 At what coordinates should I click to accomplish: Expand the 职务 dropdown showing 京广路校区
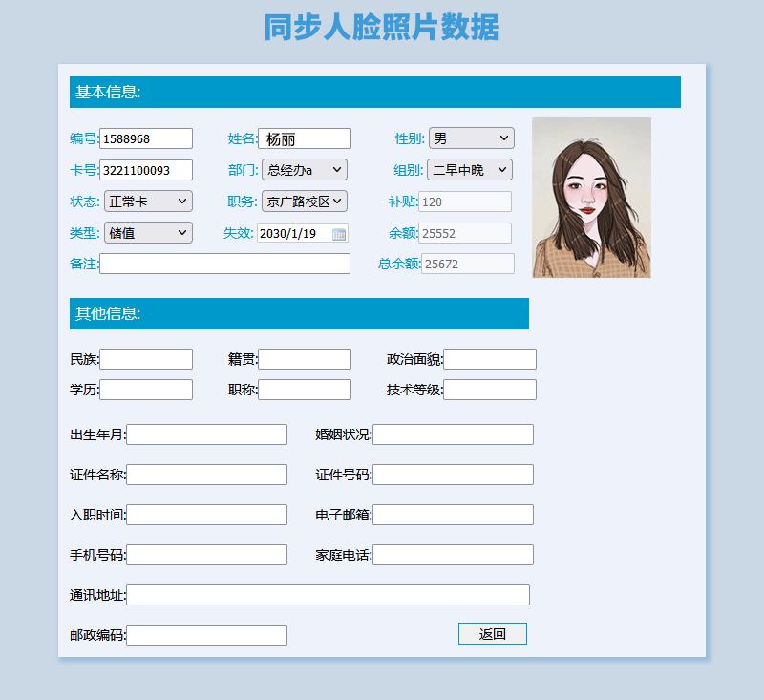pos(304,202)
